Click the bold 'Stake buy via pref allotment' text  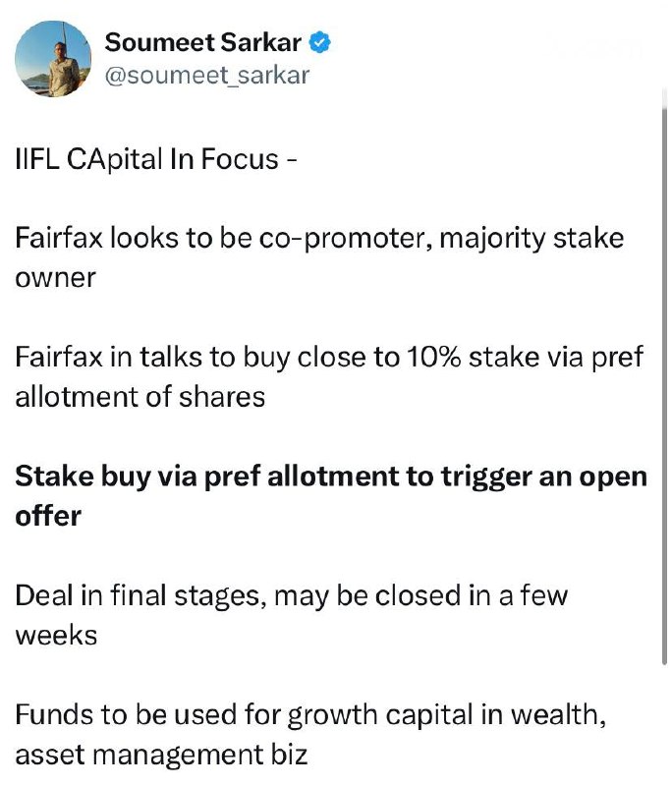[x=331, y=496]
